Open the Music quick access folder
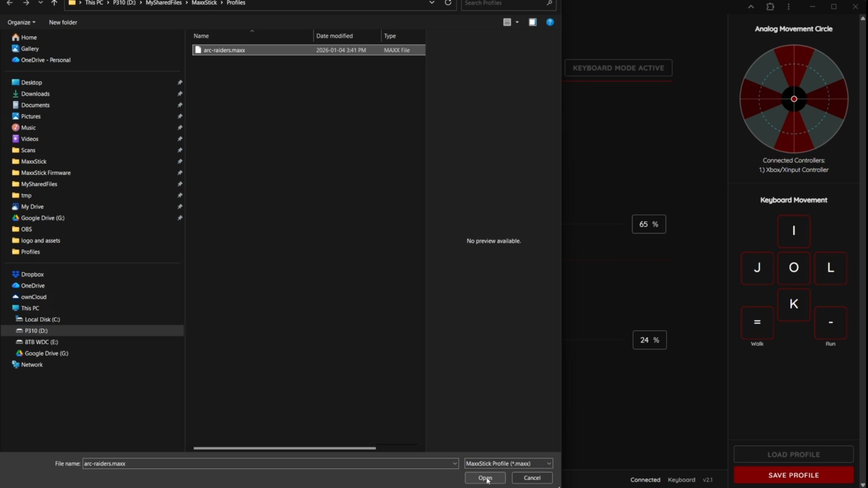Image resolution: width=868 pixels, height=488 pixels. pyautogui.click(x=24, y=128)
